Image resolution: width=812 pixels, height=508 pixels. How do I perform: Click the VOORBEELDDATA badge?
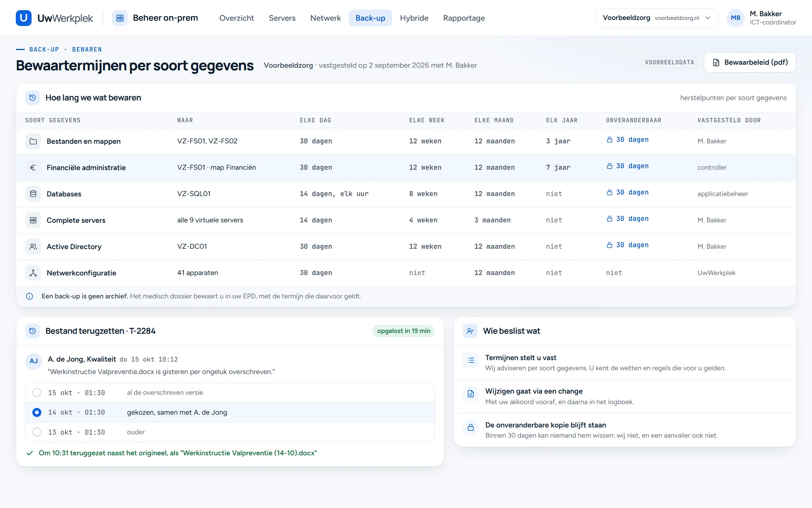coord(670,62)
